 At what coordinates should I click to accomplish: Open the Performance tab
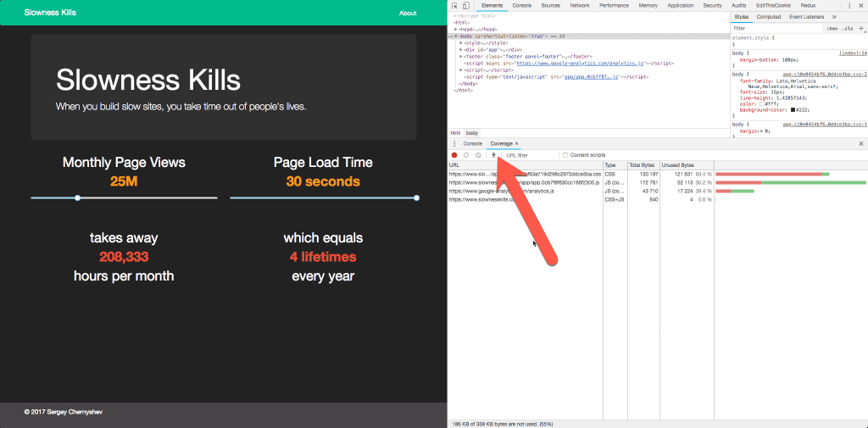[x=614, y=6]
